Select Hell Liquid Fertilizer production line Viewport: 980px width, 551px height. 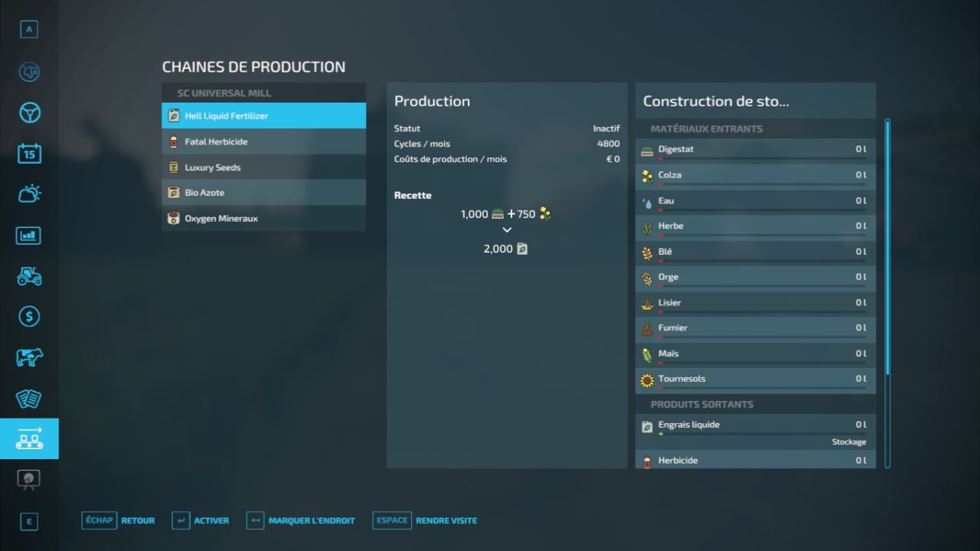(x=263, y=116)
